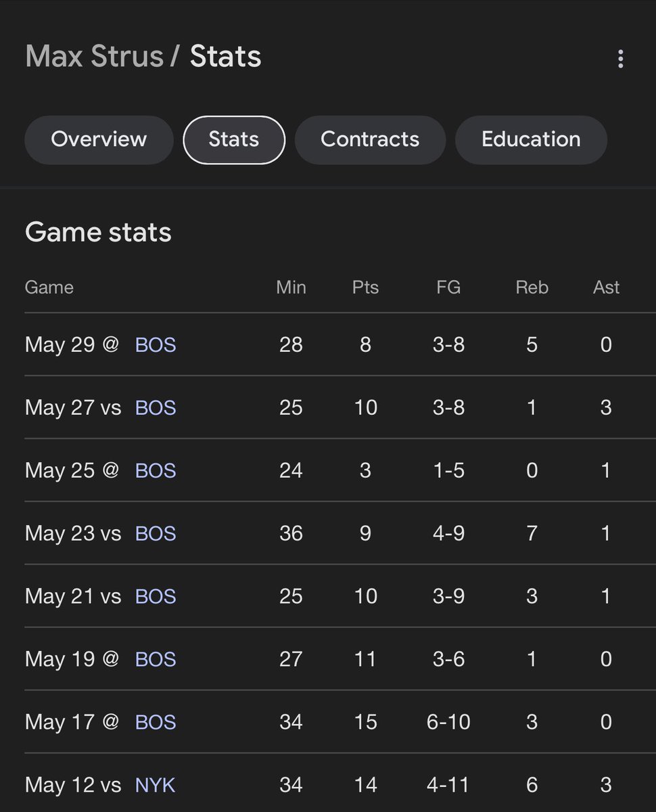Screen dimensions: 656x812
Task: Switch to the Overview tab
Action: 99,139
